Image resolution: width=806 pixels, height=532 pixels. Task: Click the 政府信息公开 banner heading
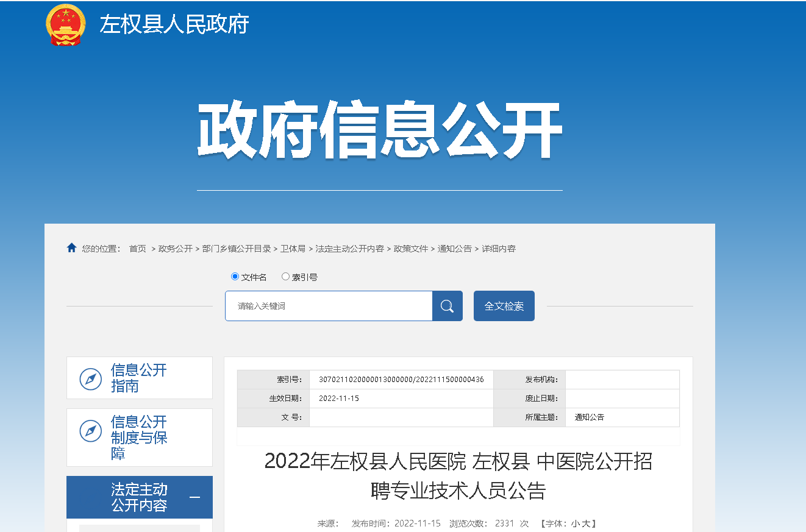tap(379, 130)
